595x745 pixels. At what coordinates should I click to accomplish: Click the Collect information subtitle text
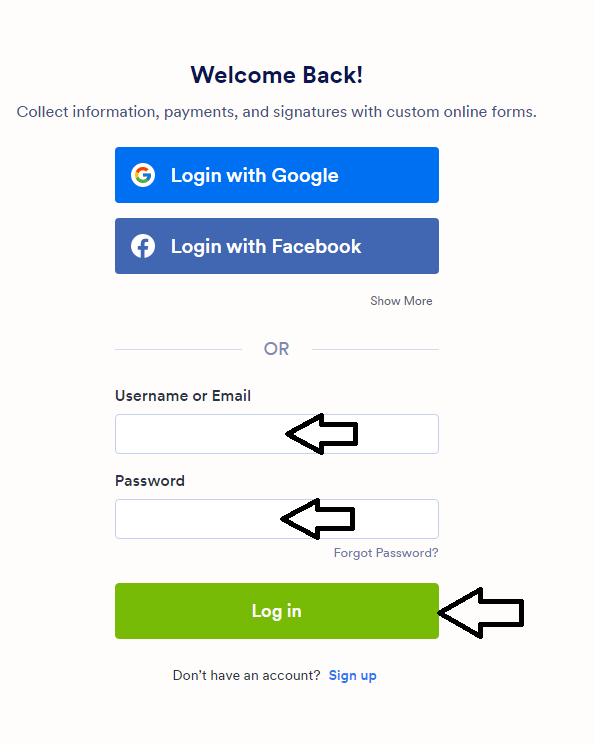[277, 112]
